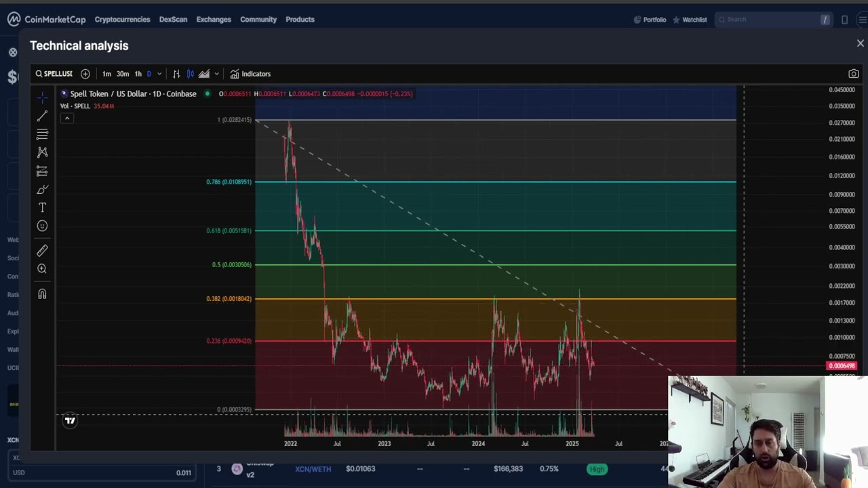
Task: Click the Spell Token / US Dollar title
Action: point(134,94)
